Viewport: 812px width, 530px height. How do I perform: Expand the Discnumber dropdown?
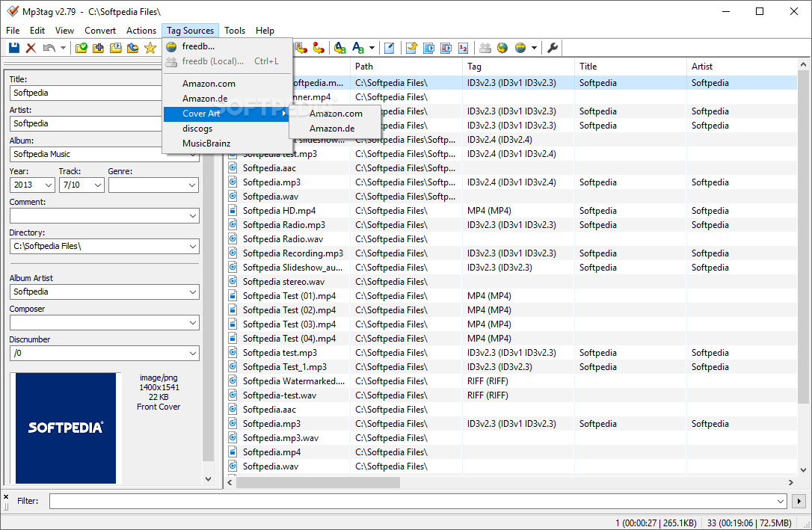[193, 354]
